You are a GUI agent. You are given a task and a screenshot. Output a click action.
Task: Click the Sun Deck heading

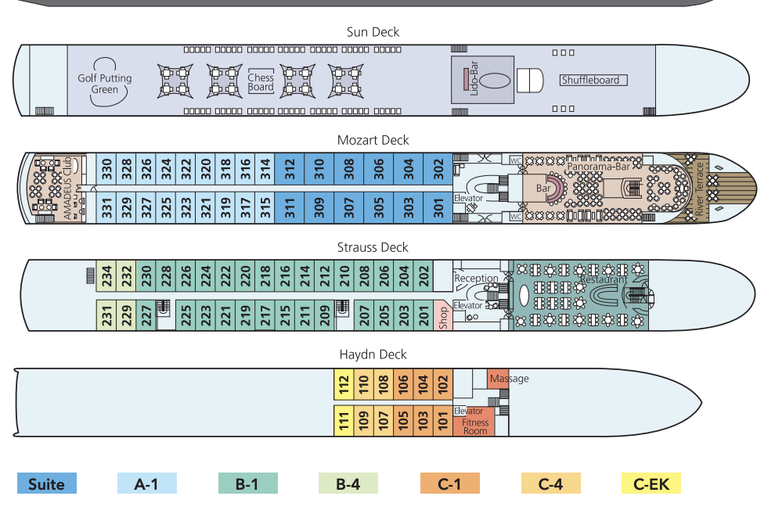pyautogui.click(x=373, y=32)
